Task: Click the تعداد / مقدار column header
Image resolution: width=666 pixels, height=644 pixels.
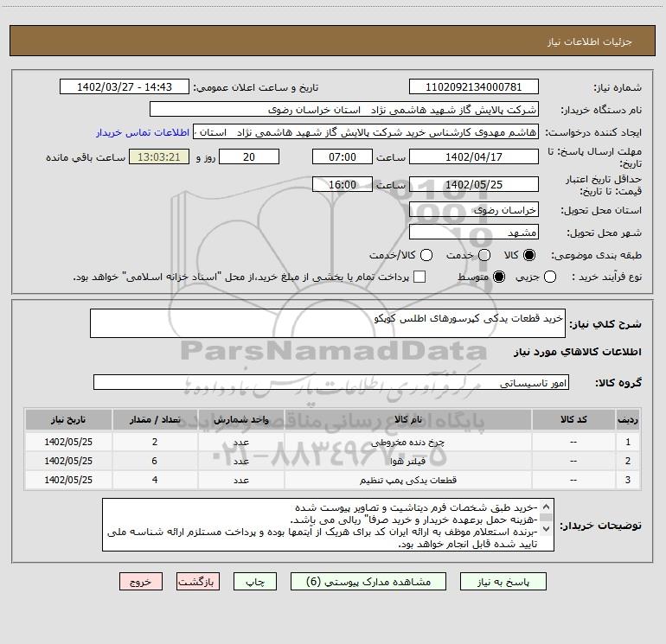Action: tap(155, 420)
